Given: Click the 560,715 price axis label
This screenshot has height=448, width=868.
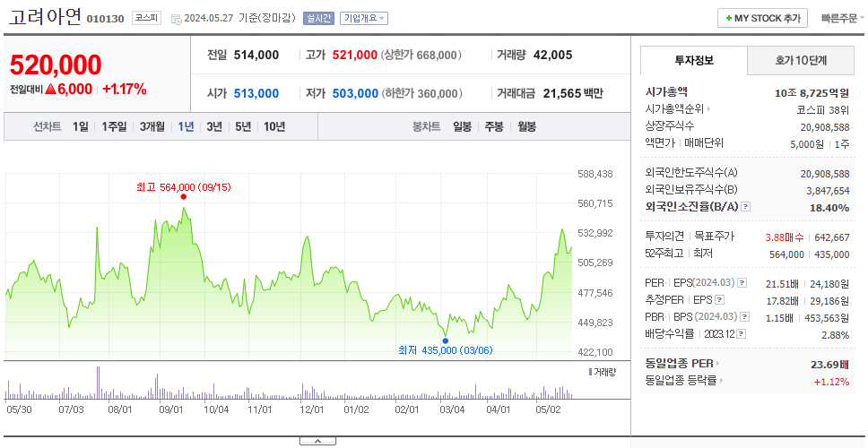Looking at the screenshot, I should pos(595,203).
